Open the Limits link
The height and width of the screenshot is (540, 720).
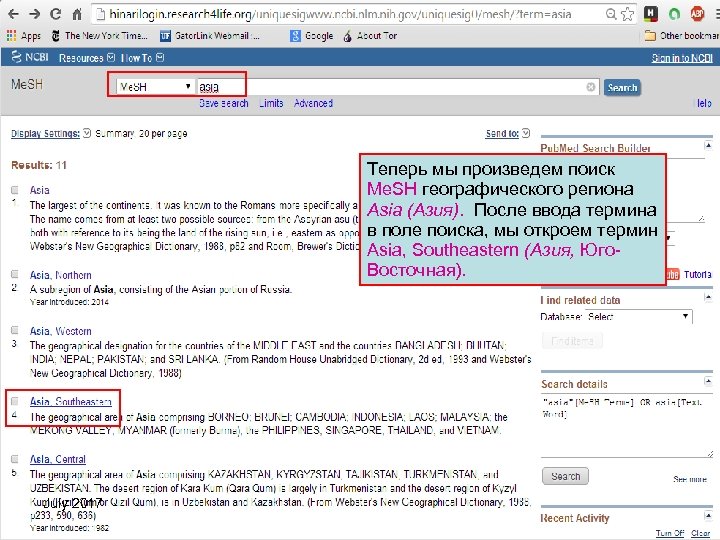tap(271, 103)
